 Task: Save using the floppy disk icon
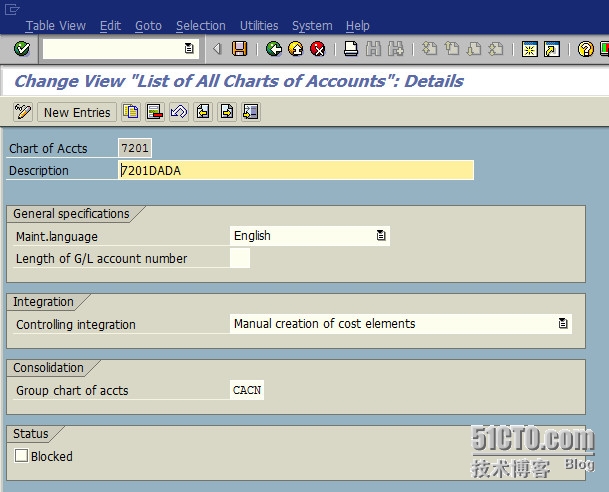point(239,49)
